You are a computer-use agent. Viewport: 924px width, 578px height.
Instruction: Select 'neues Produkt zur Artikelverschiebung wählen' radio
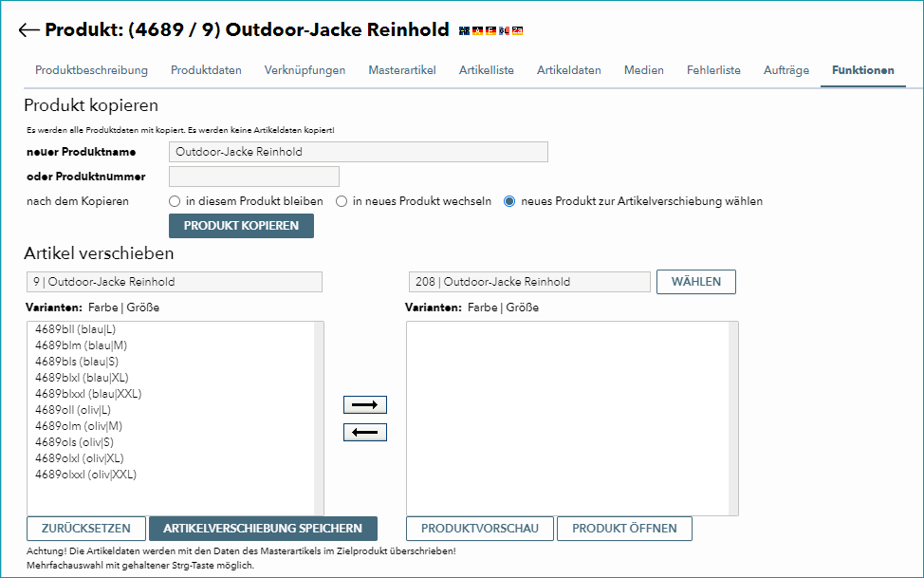(509, 202)
